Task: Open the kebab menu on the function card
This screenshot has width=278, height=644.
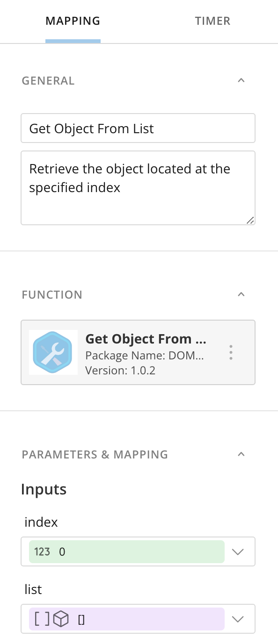Action: pos(231,352)
